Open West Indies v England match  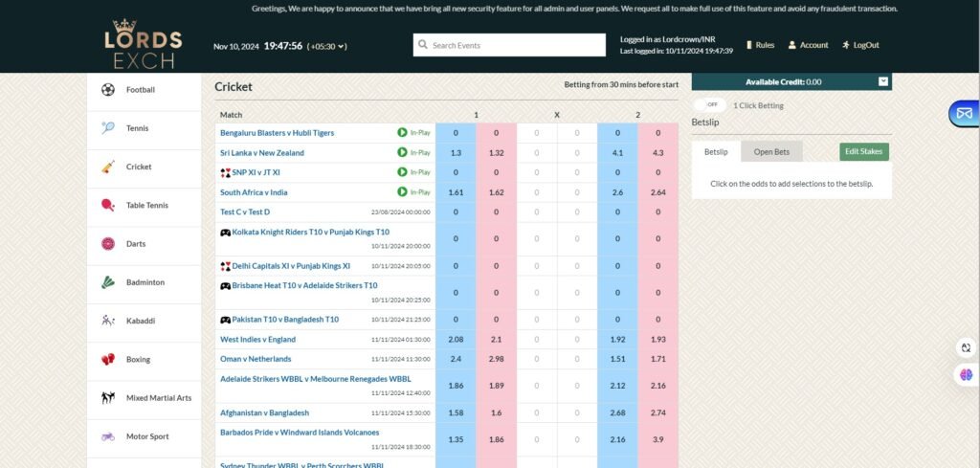pos(257,340)
